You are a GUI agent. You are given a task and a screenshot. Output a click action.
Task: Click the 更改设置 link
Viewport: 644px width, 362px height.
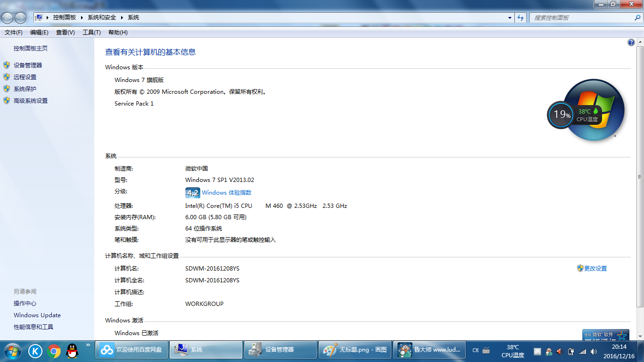tap(595, 269)
